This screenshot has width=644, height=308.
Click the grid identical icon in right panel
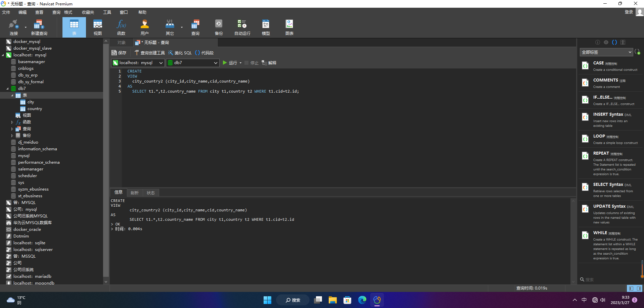(623, 42)
